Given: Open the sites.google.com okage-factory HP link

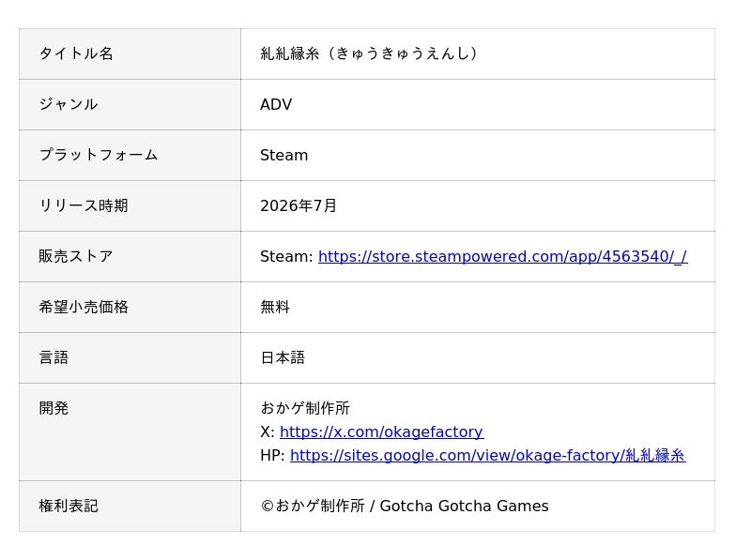Looking at the screenshot, I should click(487, 455).
